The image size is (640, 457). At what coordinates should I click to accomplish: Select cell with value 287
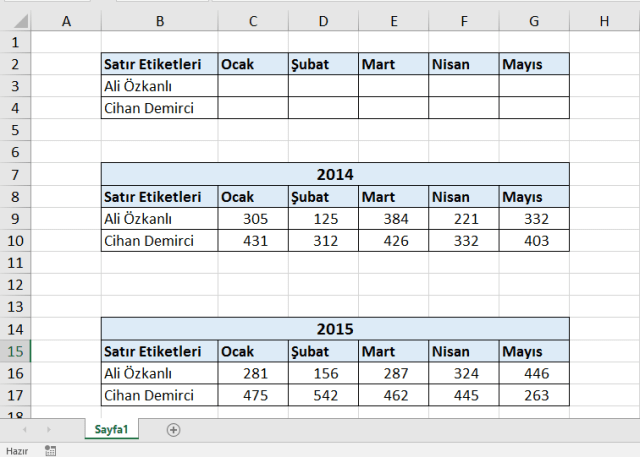[393, 373]
